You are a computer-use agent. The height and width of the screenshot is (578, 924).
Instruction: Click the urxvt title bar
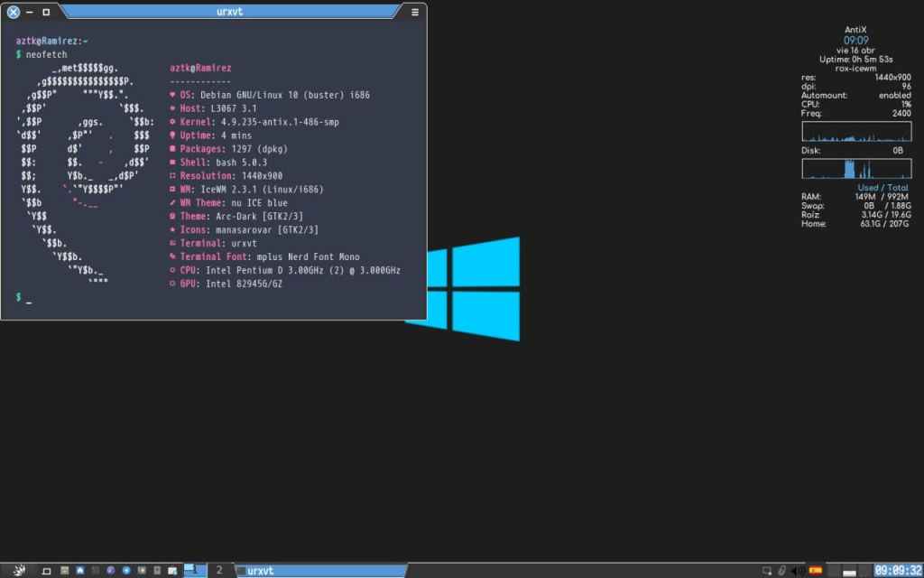tap(230, 12)
